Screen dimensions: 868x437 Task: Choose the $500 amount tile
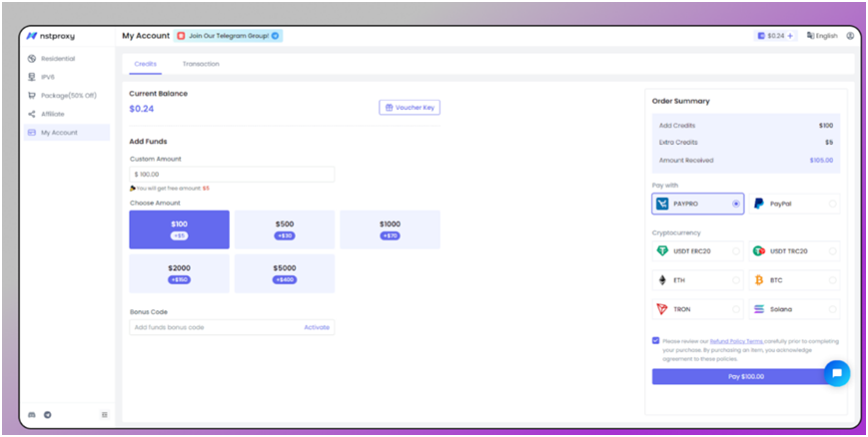pos(285,229)
